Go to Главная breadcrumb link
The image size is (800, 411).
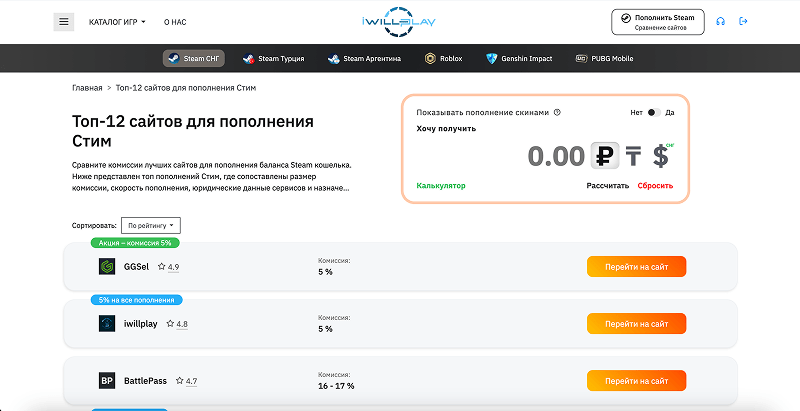click(87, 88)
